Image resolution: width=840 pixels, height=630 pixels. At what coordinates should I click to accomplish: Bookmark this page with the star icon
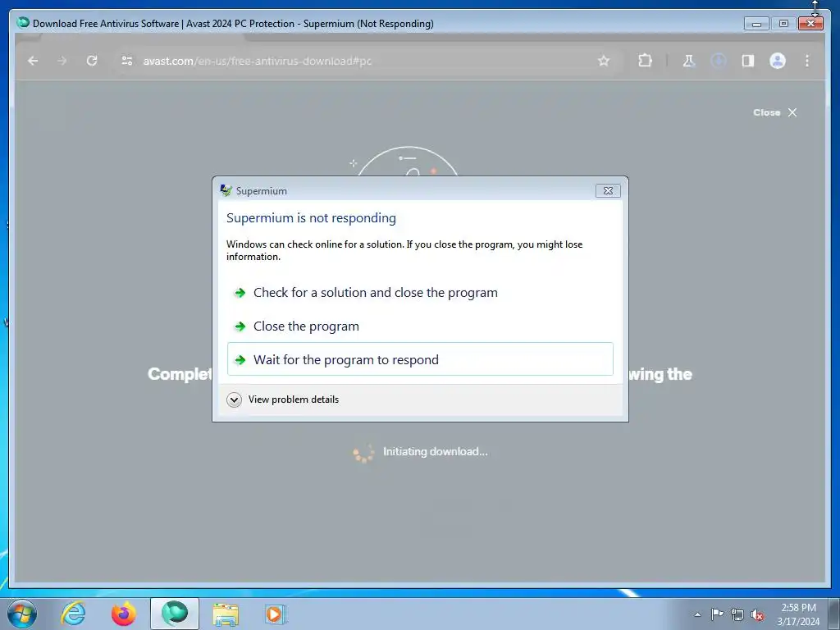pos(604,61)
